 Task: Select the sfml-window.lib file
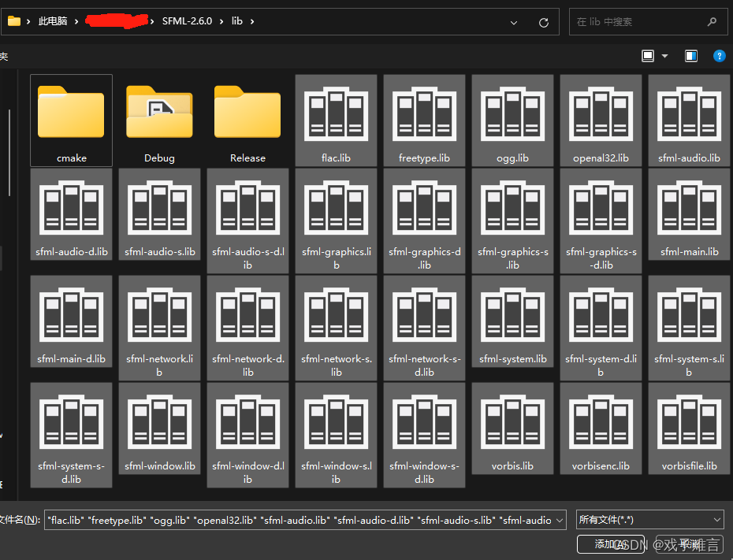click(159, 428)
